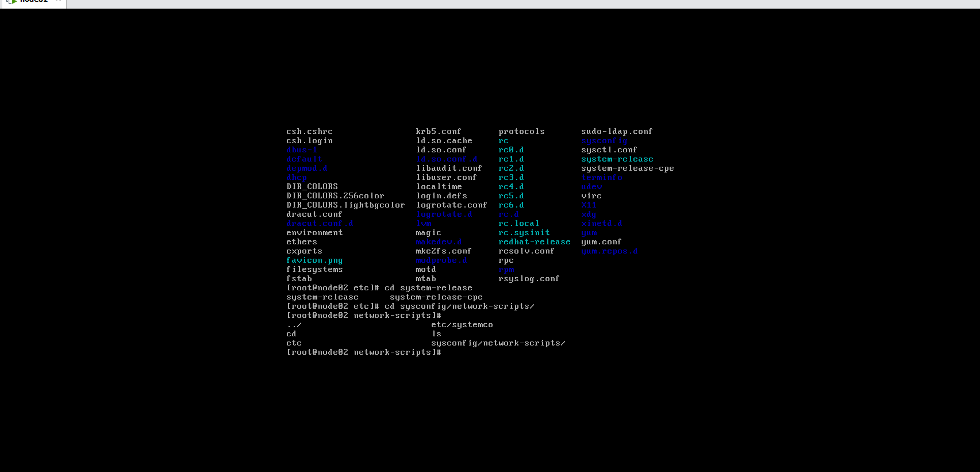Select favicon.png in the listing

314,260
